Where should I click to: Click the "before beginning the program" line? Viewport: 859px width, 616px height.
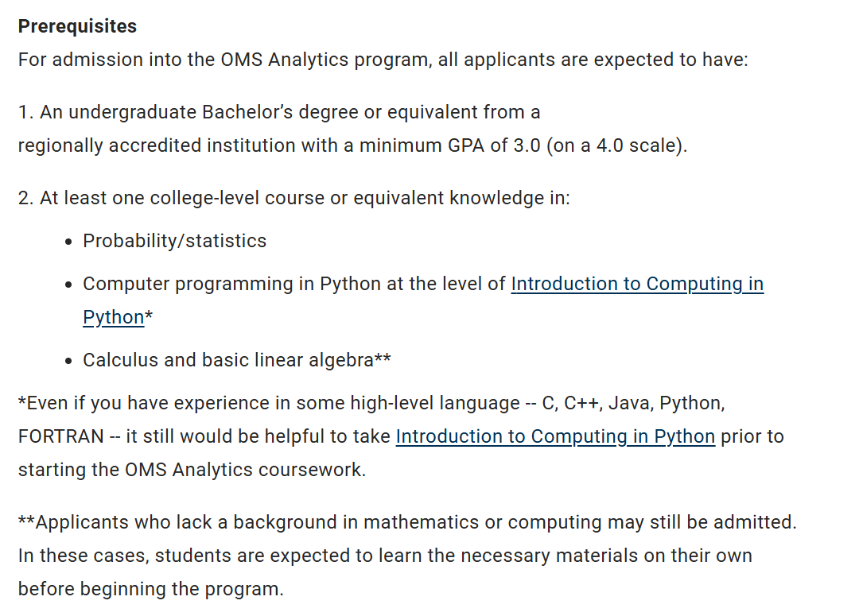150,589
